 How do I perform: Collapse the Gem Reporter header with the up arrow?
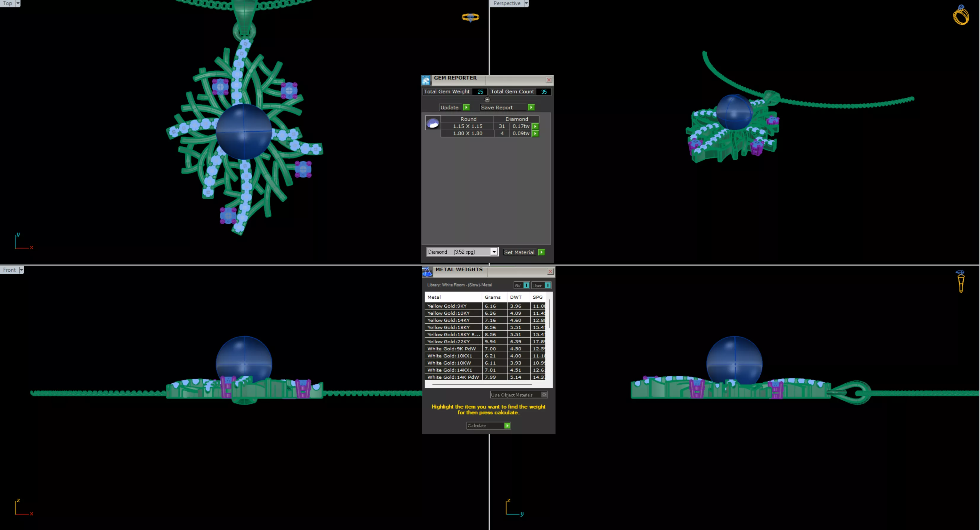[x=487, y=100]
